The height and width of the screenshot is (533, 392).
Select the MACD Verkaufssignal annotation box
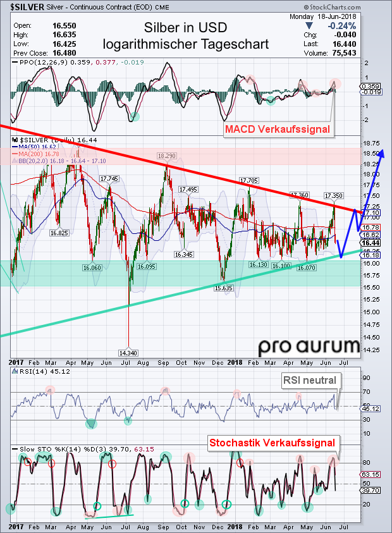278,129
